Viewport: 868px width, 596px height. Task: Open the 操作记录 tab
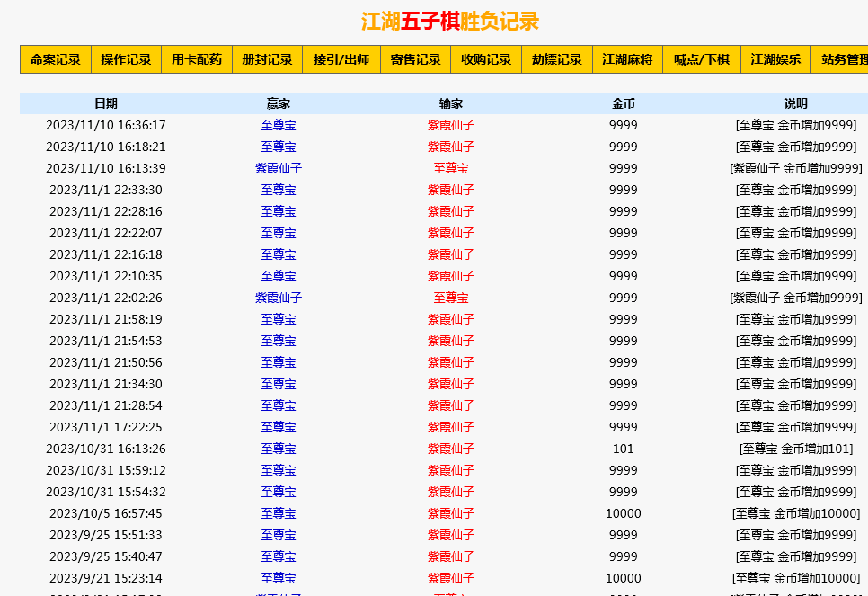pyautogui.click(x=126, y=59)
